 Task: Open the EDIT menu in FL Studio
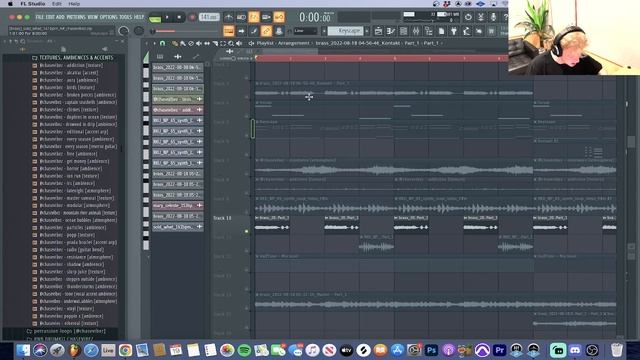tap(49, 17)
